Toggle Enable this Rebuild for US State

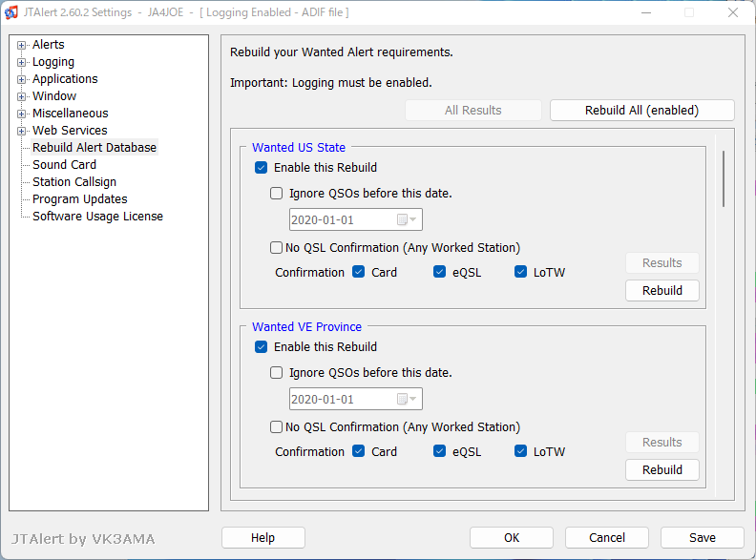(261, 168)
